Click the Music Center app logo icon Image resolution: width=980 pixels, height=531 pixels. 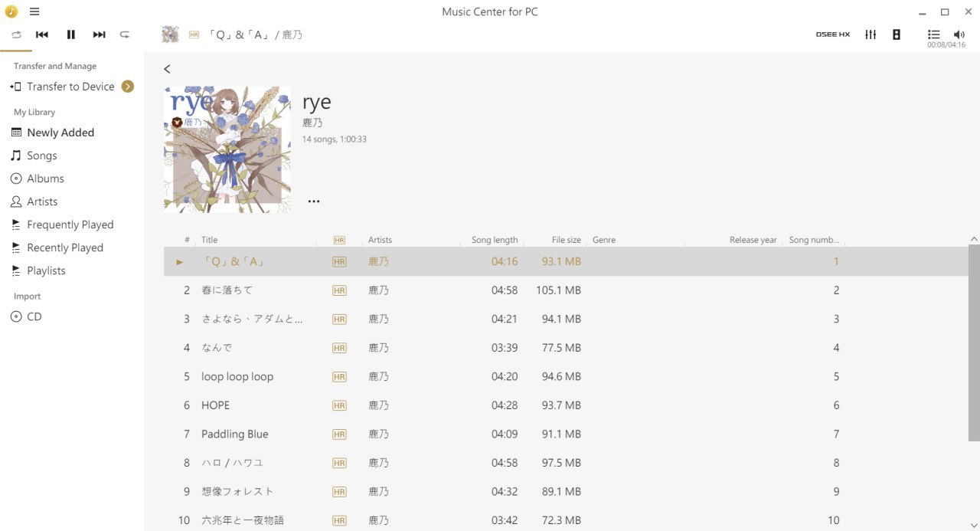(11, 11)
